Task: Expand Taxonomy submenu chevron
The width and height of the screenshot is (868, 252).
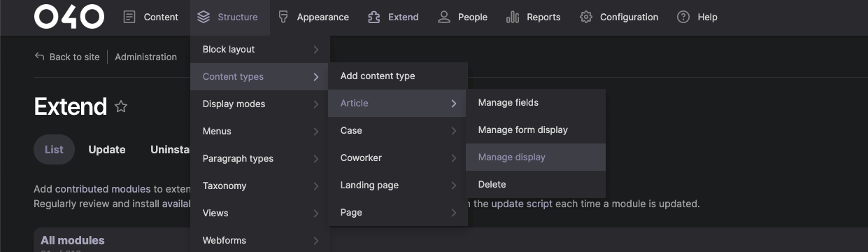Action: point(316,186)
